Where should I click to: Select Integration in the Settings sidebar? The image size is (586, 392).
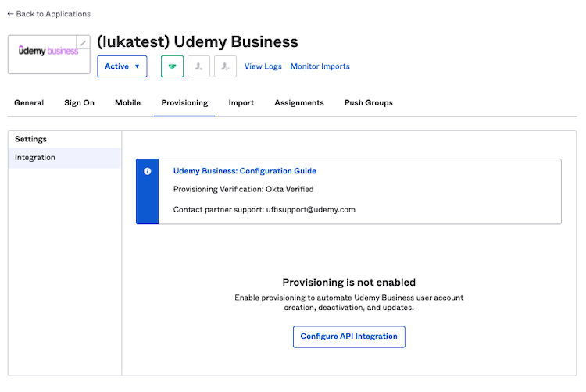[35, 158]
